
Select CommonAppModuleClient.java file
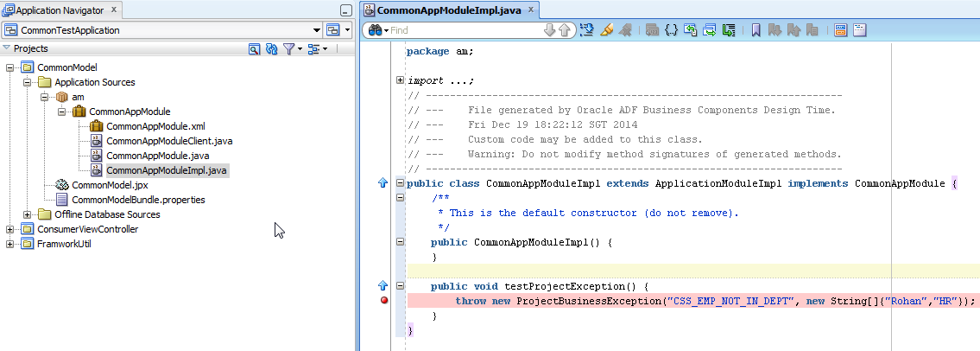169,142
